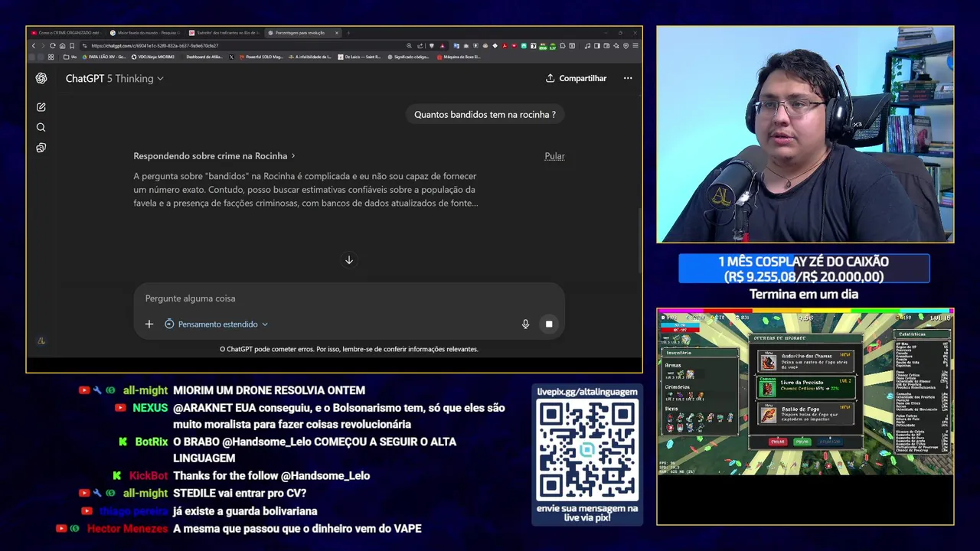Start a new chat with the compose icon
This screenshot has height=551, width=980.
point(41,107)
